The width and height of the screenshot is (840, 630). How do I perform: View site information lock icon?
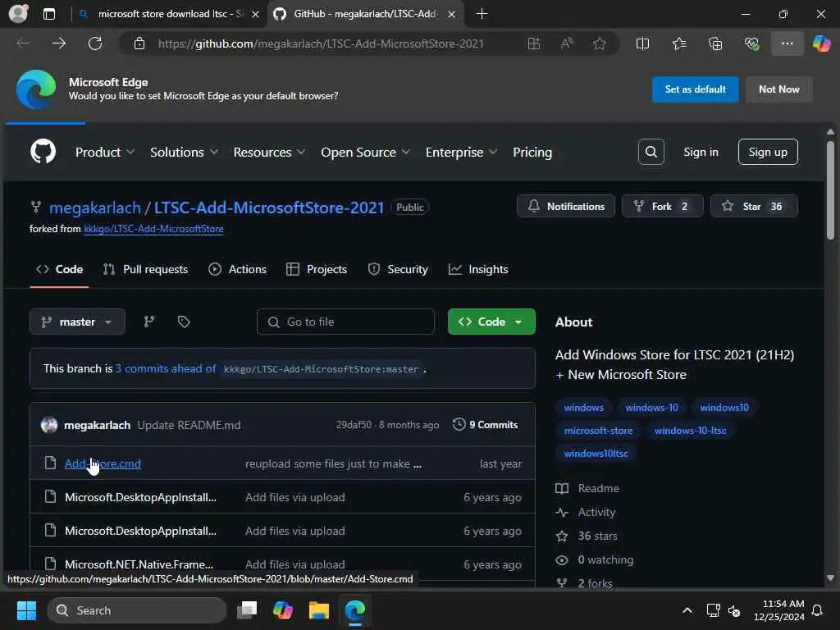pos(139,43)
